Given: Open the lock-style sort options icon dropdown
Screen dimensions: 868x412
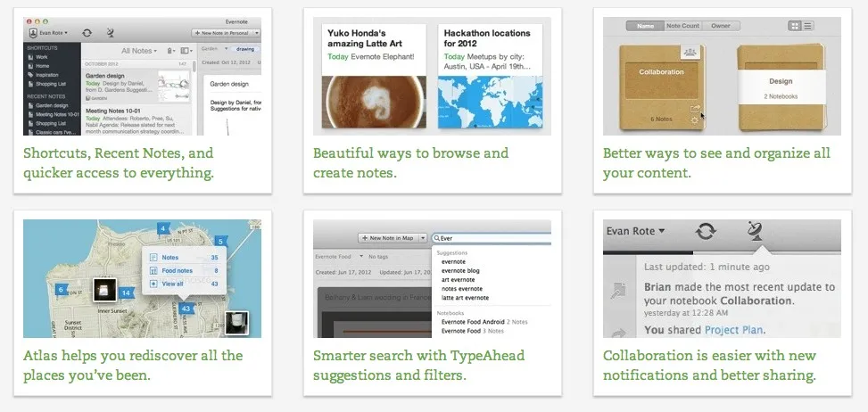Looking at the screenshot, I should tap(171, 50).
